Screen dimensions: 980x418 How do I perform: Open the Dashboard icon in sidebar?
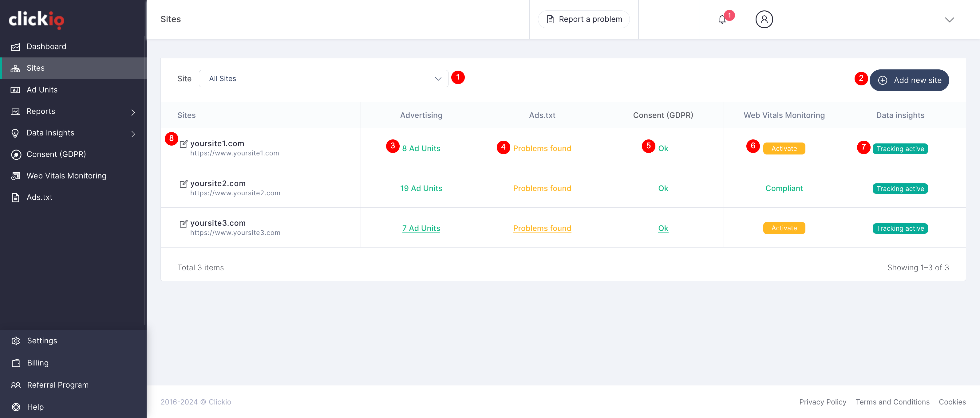tap(16, 47)
